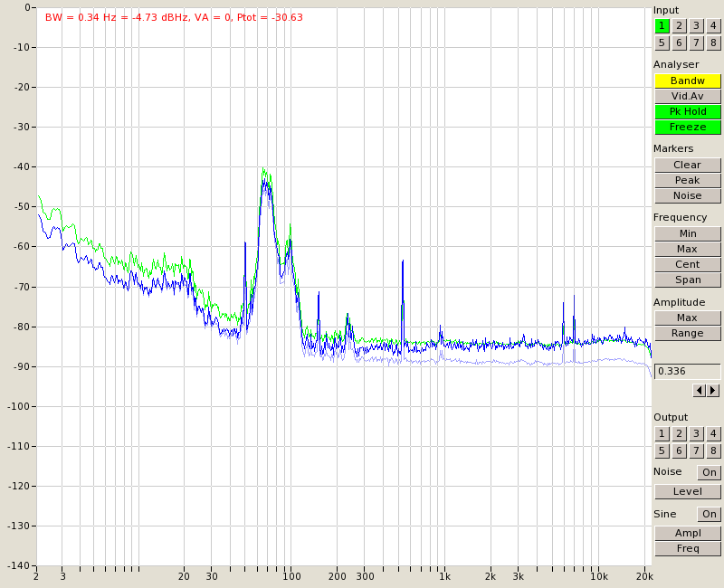The image size is (724, 588).
Task: Select Output channel 1
Action: 662,434
